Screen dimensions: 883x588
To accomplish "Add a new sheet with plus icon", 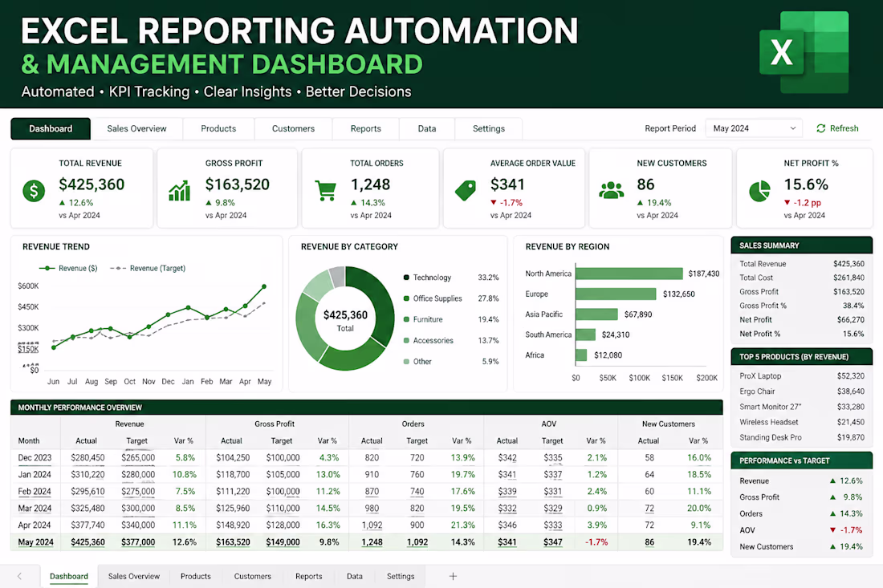I will (453, 576).
